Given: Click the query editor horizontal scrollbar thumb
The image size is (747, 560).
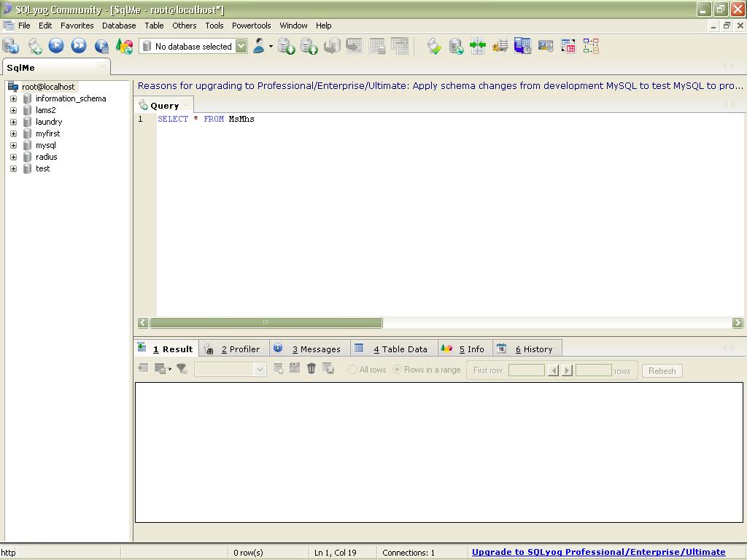Looking at the screenshot, I should [266, 322].
